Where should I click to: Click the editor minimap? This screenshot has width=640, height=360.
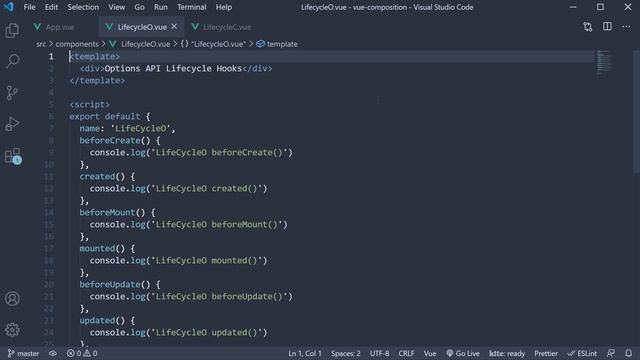[604, 63]
